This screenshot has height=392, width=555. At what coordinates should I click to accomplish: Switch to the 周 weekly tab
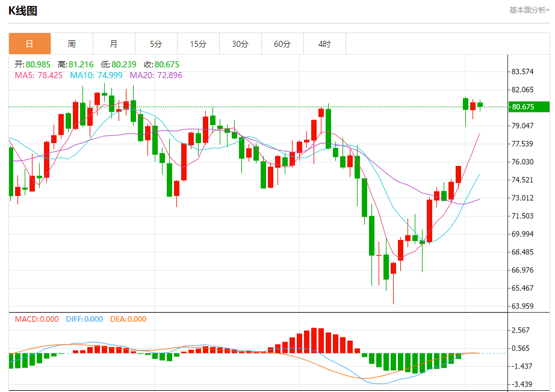(x=72, y=44)
